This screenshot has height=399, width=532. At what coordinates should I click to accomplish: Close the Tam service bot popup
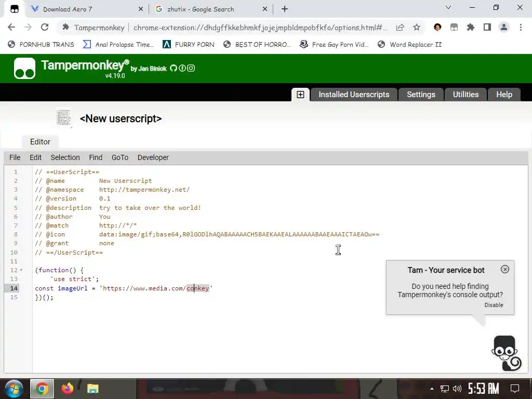pyautogui.click(x=505, y=270)
